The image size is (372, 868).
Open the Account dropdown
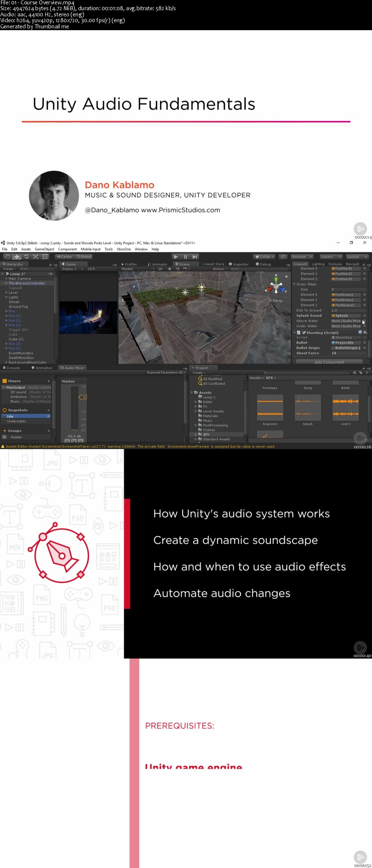click(302, 257)
